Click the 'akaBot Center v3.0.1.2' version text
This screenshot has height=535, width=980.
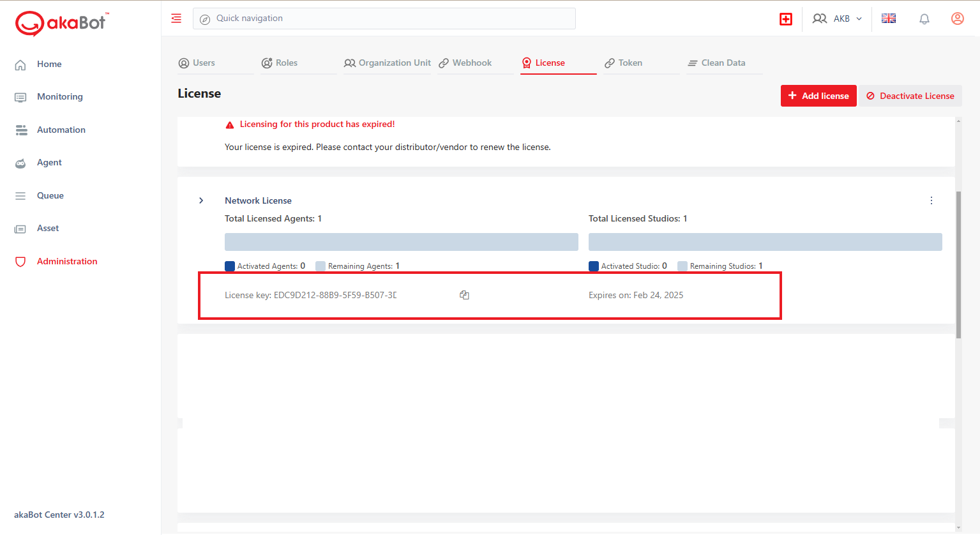[x=59, y=515]
